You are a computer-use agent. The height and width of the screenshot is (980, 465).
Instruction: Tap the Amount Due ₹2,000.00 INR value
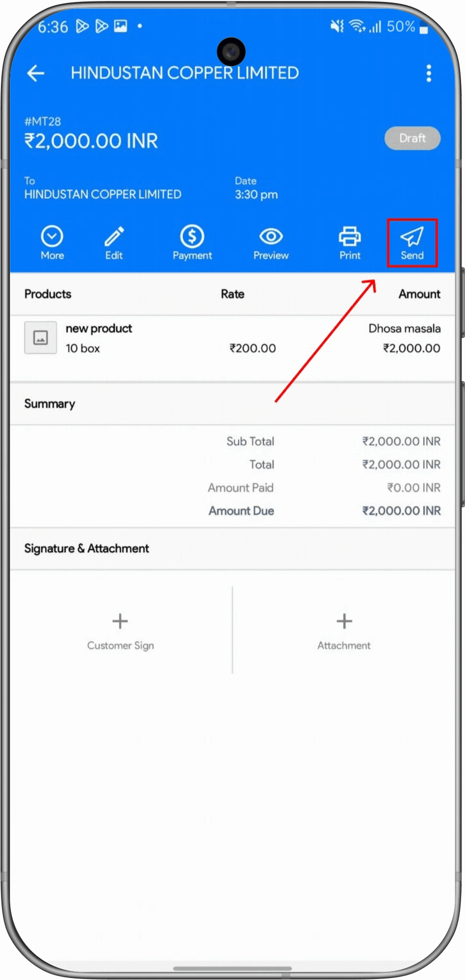pyautogui.click(x=401, y=511)
